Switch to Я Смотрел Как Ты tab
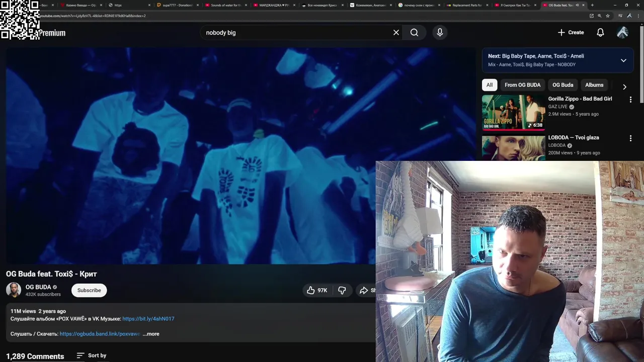The image size is (644, 362). 515,5
